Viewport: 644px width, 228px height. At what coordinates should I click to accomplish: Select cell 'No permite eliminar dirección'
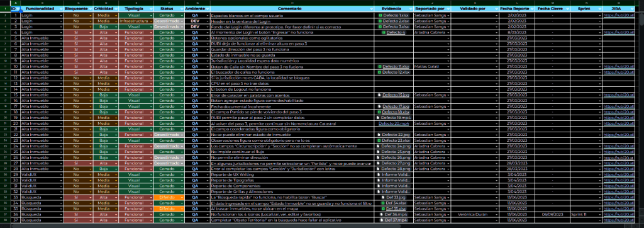tap(292, 157)
